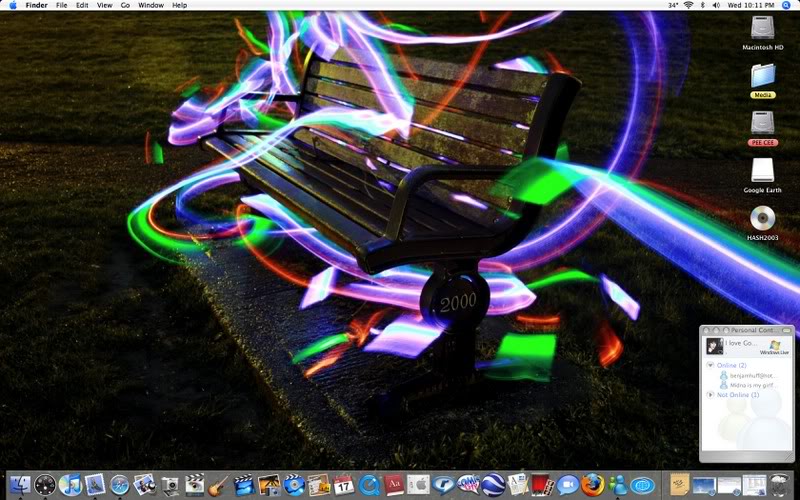The width and height of the screenshot is (800, 500).
Task: Restore the white minimized window in Dock
Action: [x=730, y=485]
